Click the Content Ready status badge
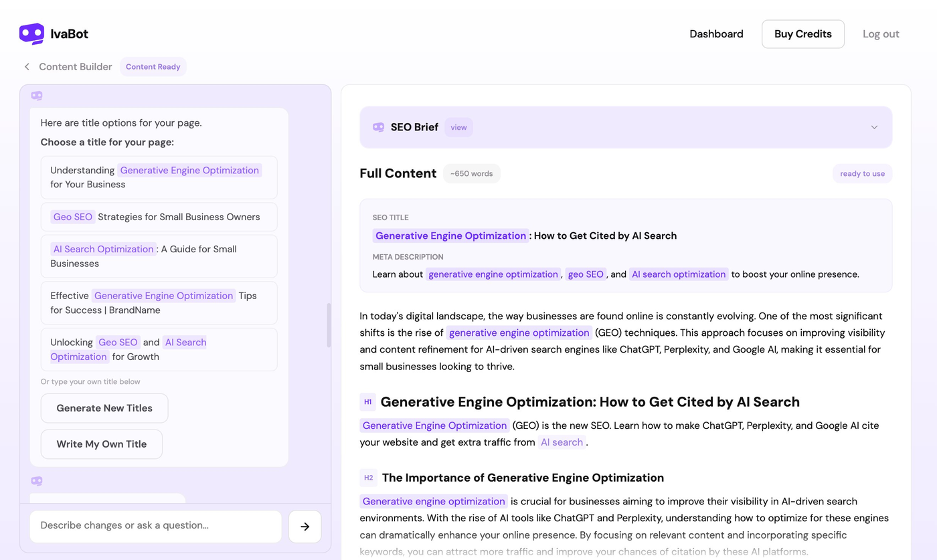Viewport: 937px width, 560px height. point(153,67)
